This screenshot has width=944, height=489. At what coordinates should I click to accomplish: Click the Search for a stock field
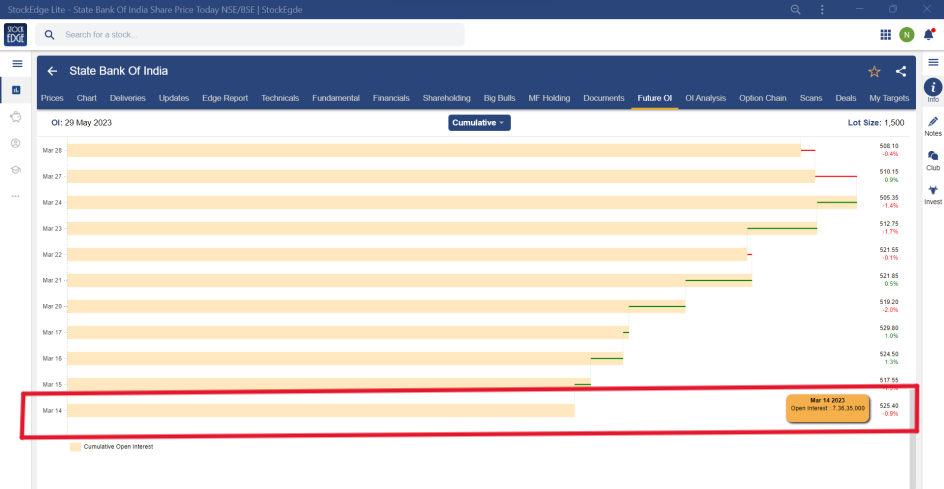click(x=260, y=34)
